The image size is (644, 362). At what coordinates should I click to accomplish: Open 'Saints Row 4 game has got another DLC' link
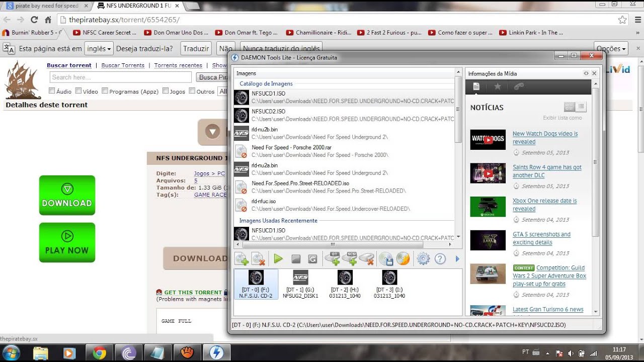(547, 171)
